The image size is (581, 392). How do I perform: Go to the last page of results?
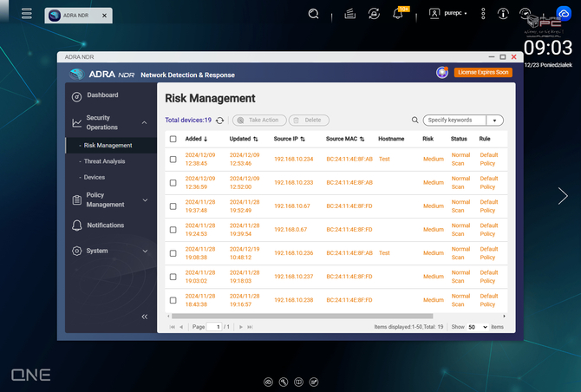(x=250, y=327)
